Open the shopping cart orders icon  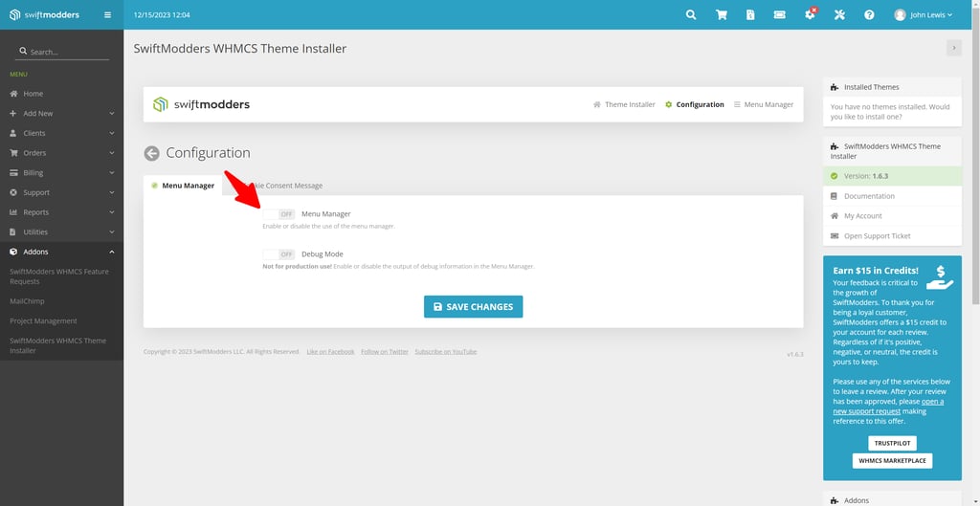(x=722, y=15)
